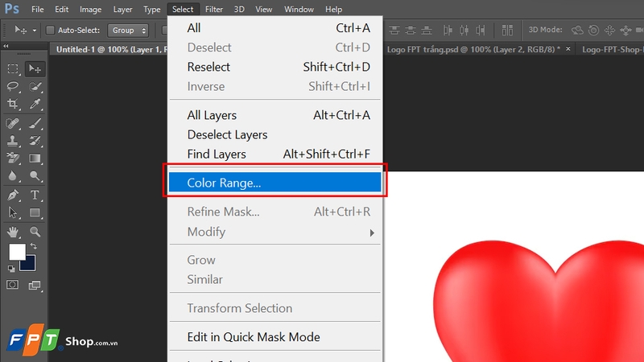Screen dimensions: 644x362
Task: Click the white foreground color swatch
Action: tap(17, 252)
